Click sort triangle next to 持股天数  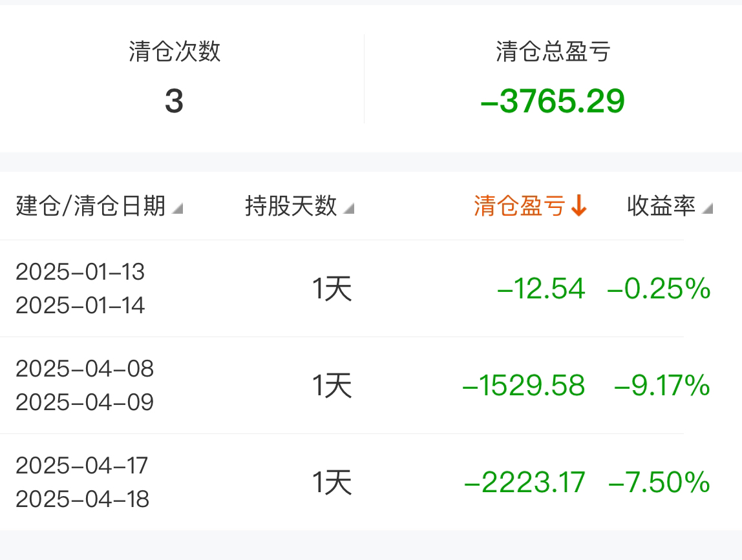[348, 208]
